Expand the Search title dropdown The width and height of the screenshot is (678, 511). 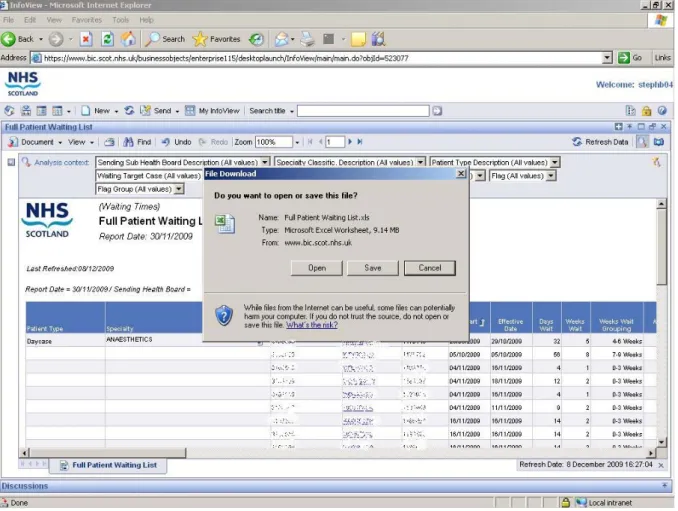[x=292, y=112]
